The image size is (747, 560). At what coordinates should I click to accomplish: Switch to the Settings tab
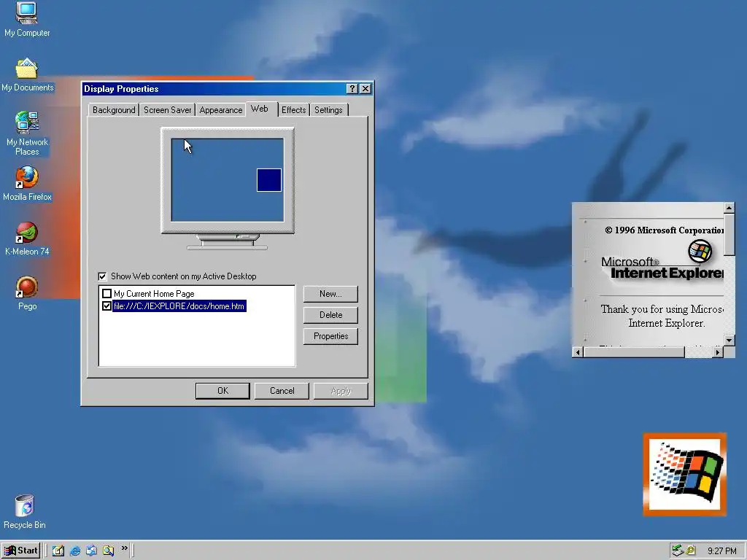(x=328, y=110)
